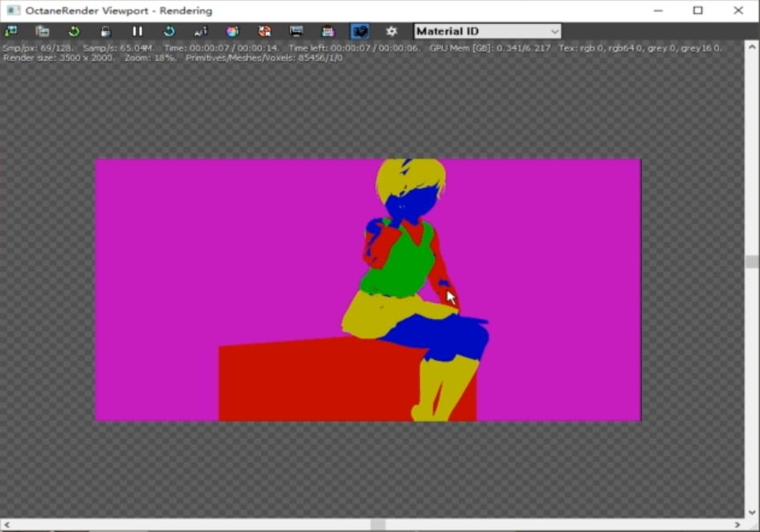Toggle the highlighted blue toolbar button
This screenshot has height=532, width=760.
tap(360, 31)
